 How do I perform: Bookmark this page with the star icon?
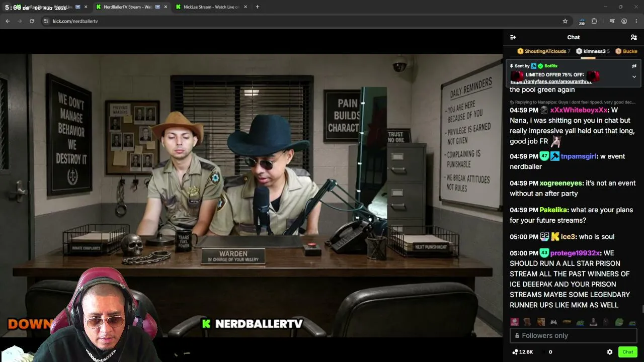[x=565, y=21]
